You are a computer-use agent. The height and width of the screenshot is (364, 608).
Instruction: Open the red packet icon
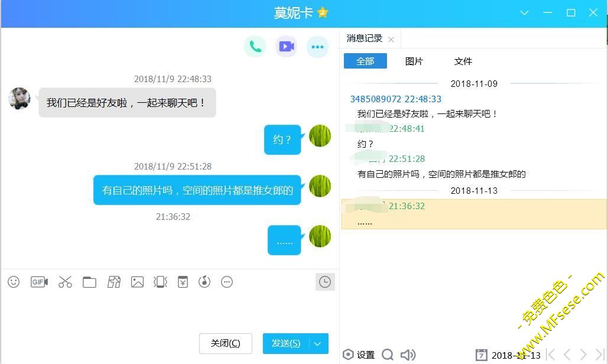183,282
